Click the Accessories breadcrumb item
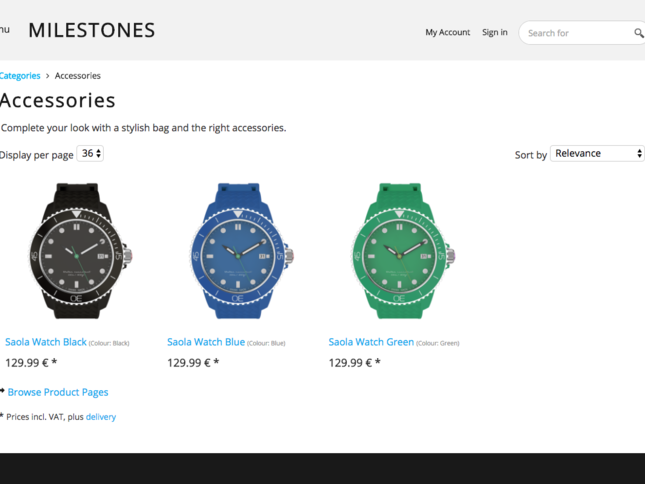 point(77,76)
